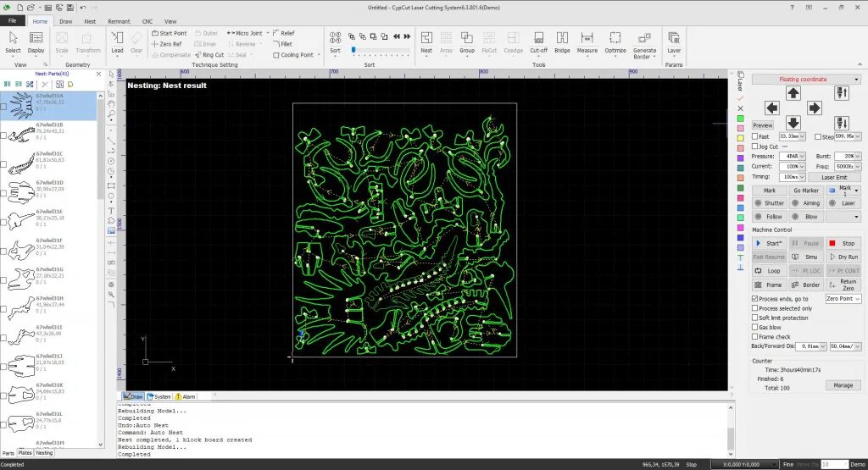Click Start Point in Technique Setting

tap(170, 33)
